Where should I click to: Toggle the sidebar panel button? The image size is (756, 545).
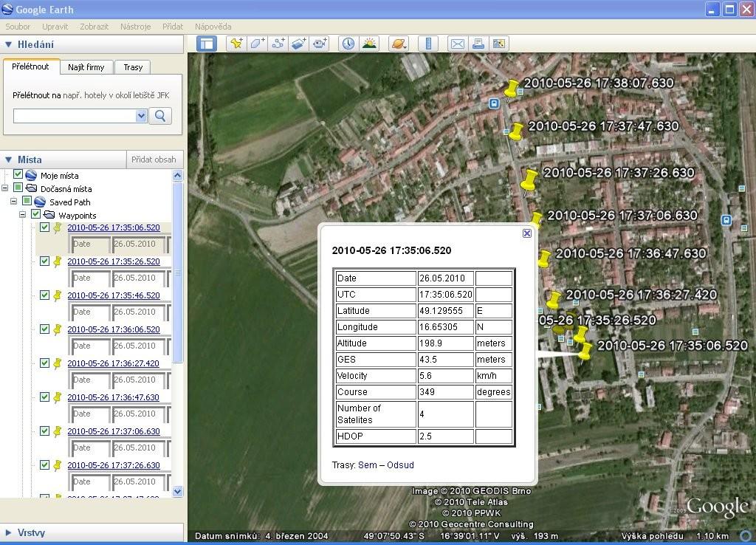(x=207, y=44)
